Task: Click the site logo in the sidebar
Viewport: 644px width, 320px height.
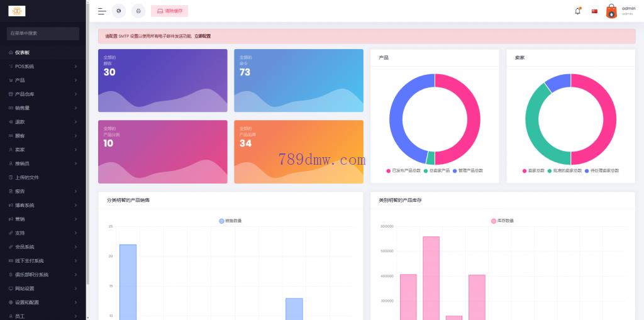Action: (x=17, y=11)
